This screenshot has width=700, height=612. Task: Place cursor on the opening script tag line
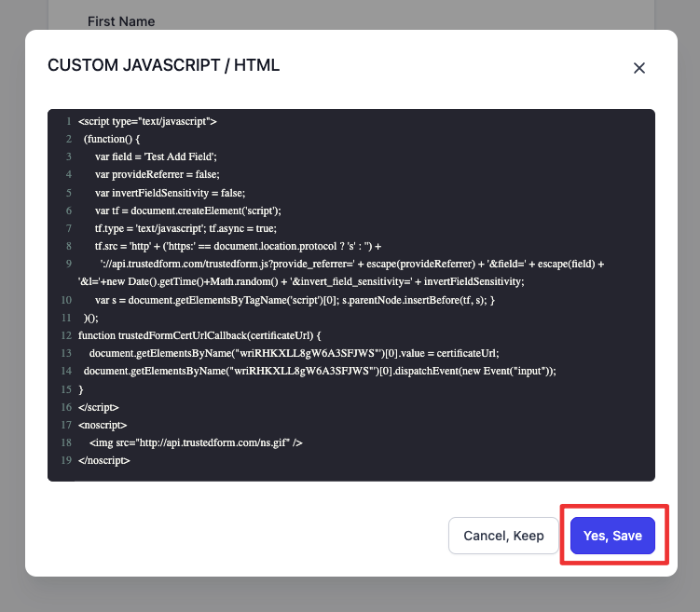click(x=147, y=121)
